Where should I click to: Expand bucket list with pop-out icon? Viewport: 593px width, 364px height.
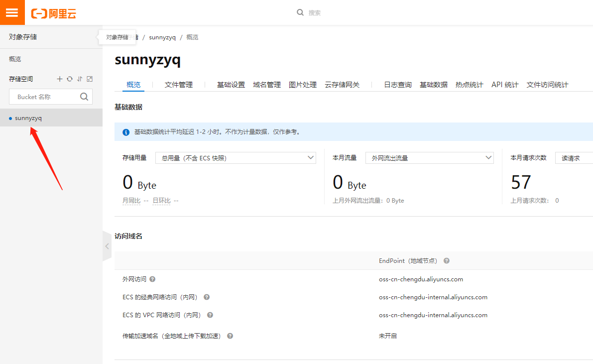pos(90,79)
